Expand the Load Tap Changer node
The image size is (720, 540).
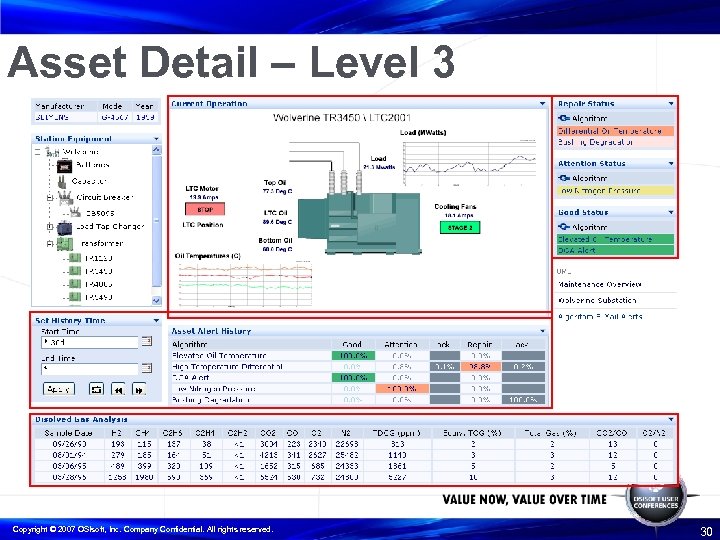click(50, 227)
